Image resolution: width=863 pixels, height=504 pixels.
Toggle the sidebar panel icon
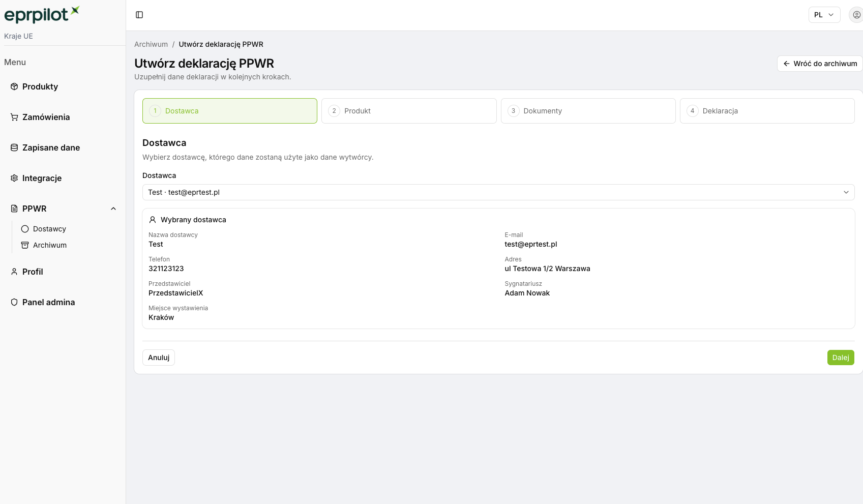click(139, 15)
